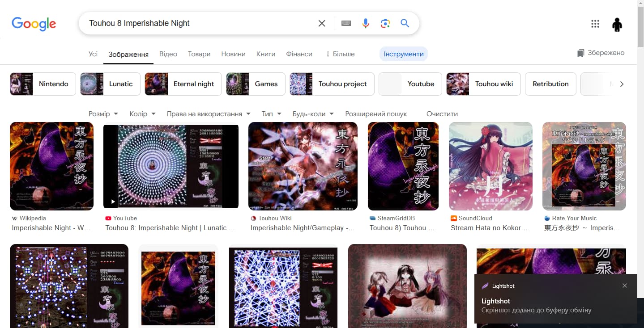
Task: Open the SteamGridDB cover image
Action: [x=403, y=166]
